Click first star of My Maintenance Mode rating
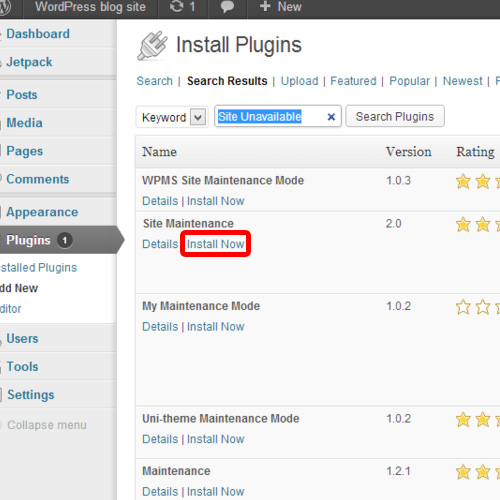Screen dimensions: 500x500 click(463, 307)
